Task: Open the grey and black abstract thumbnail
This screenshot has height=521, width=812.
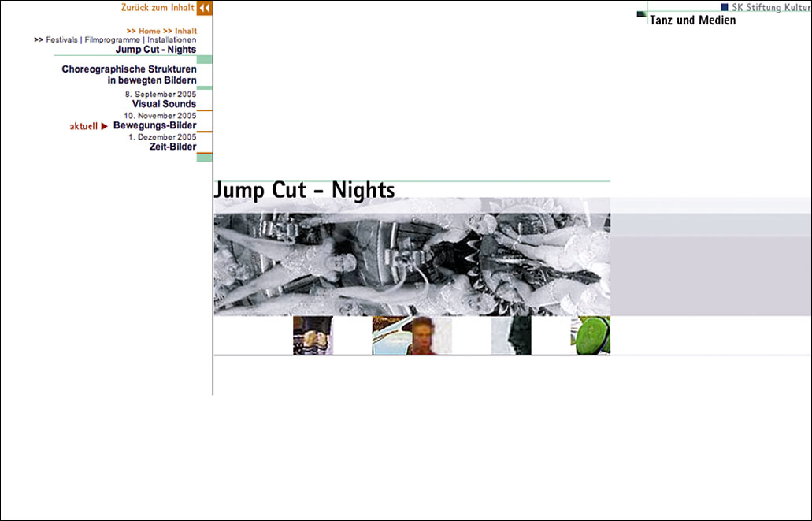Action: click(511, 336)
